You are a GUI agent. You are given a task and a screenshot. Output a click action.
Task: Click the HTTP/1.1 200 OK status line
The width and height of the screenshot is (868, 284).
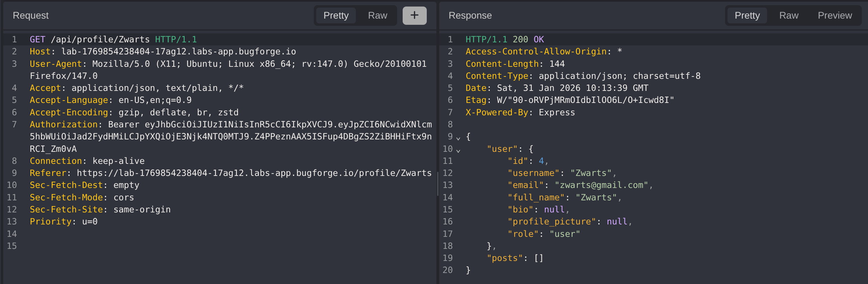[x=504, y=40]
